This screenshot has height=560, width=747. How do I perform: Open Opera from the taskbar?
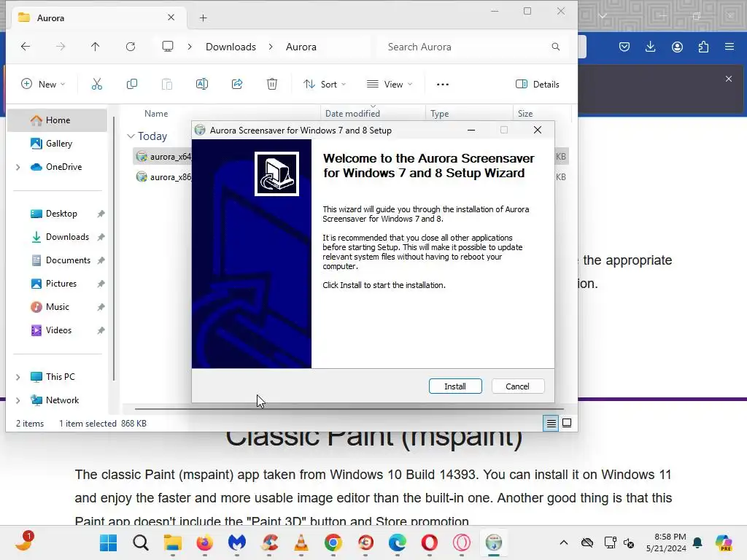point(429,542)
